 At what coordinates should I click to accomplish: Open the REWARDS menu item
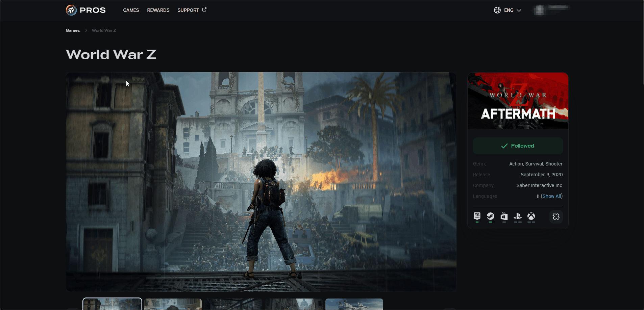(158, 10)
